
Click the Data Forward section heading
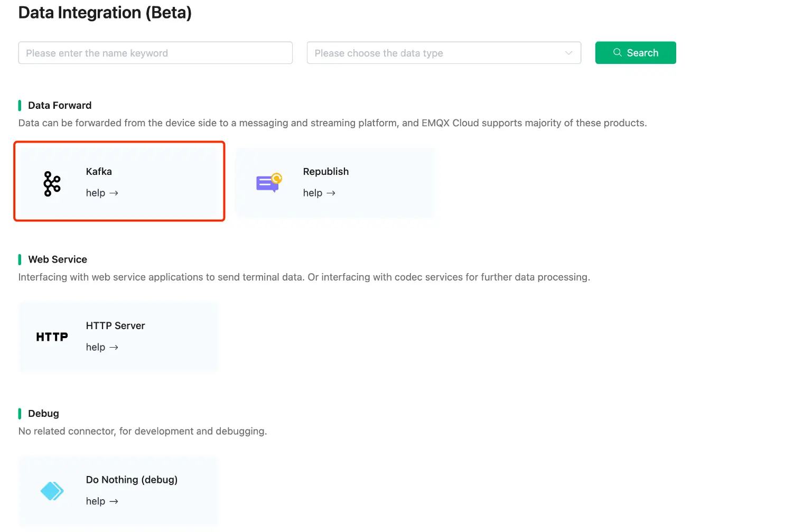click(x=60, y=105)
